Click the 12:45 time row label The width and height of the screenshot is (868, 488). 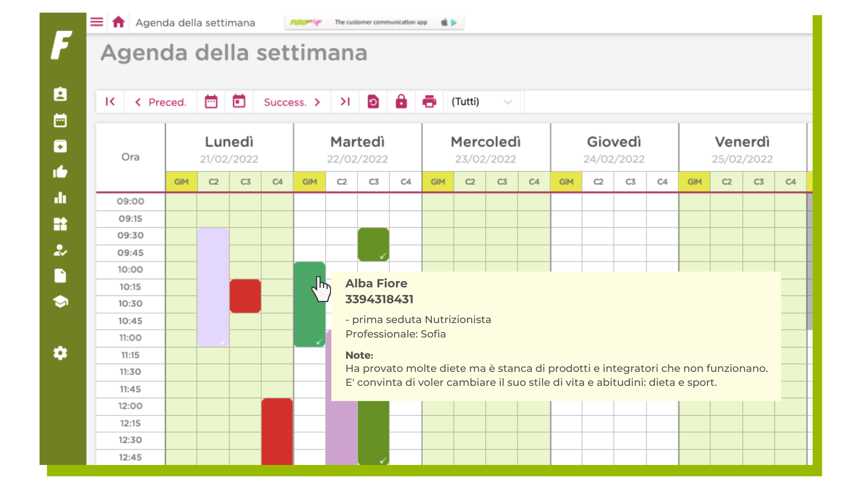pyautogui.click(x=131, y=457)
